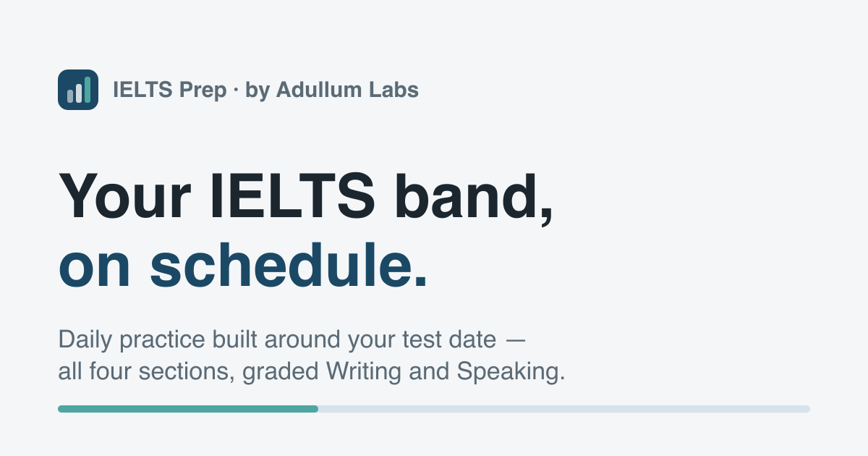Click the shortest grey bar in the logo
This screenshot has height=456, width=868.
click(70, 96)
